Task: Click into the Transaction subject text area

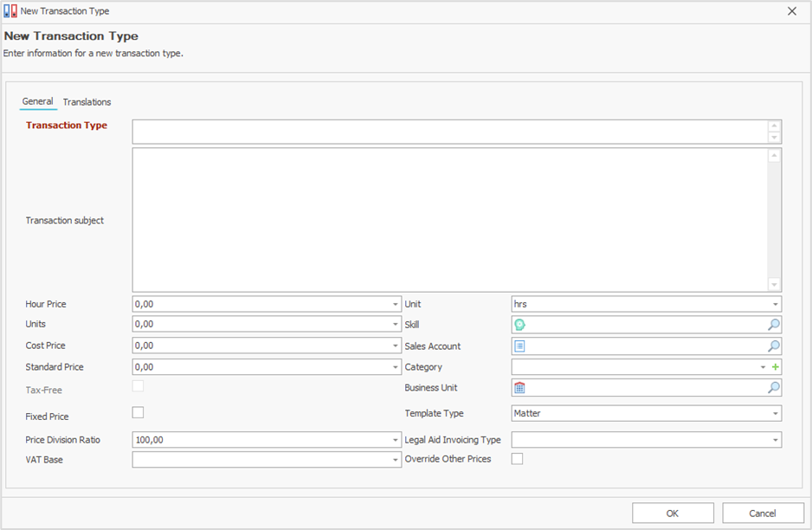Action: click(450, 220)
